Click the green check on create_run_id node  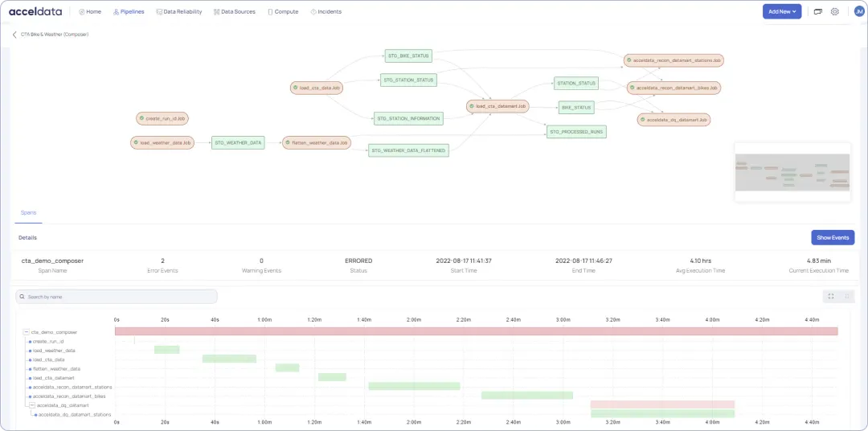[142, 118]
